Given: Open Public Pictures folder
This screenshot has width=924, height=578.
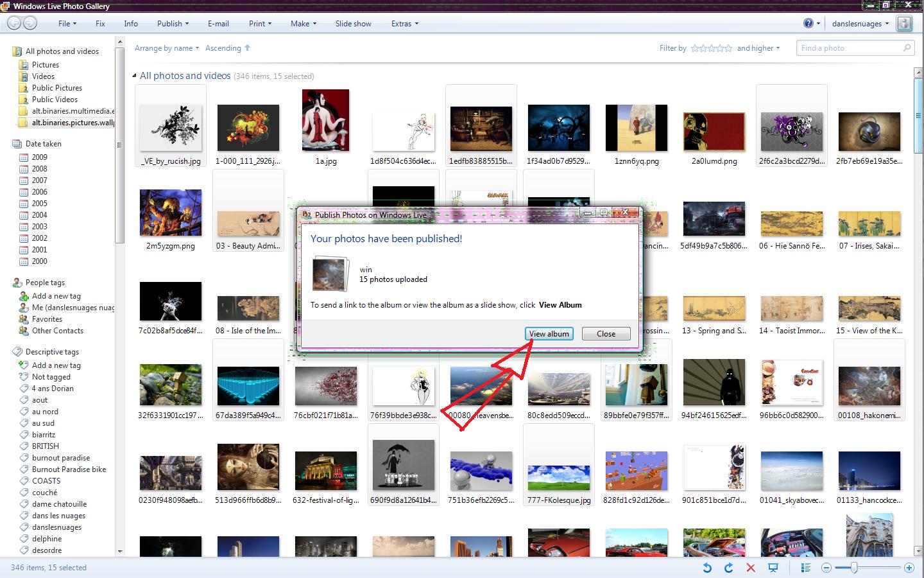Looking at the screenshot, I should point(56,88).
